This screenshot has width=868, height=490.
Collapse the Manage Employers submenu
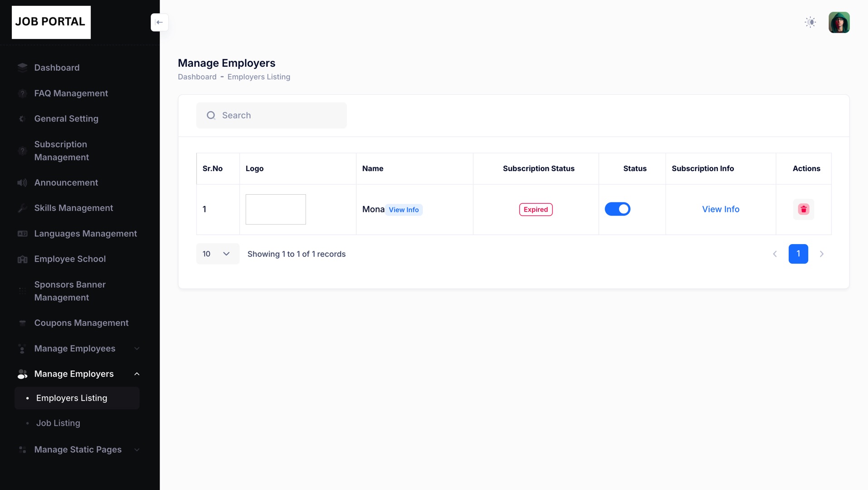[136, 374]
